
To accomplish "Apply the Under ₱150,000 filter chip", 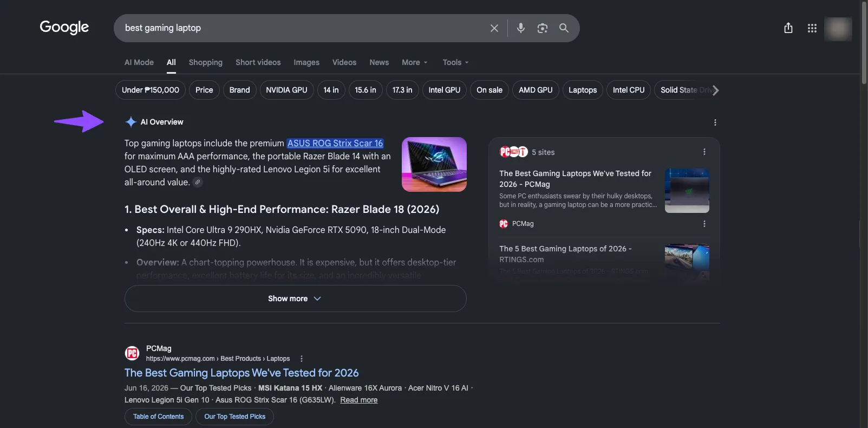I will pyautogui.click(x=151, y=90).
